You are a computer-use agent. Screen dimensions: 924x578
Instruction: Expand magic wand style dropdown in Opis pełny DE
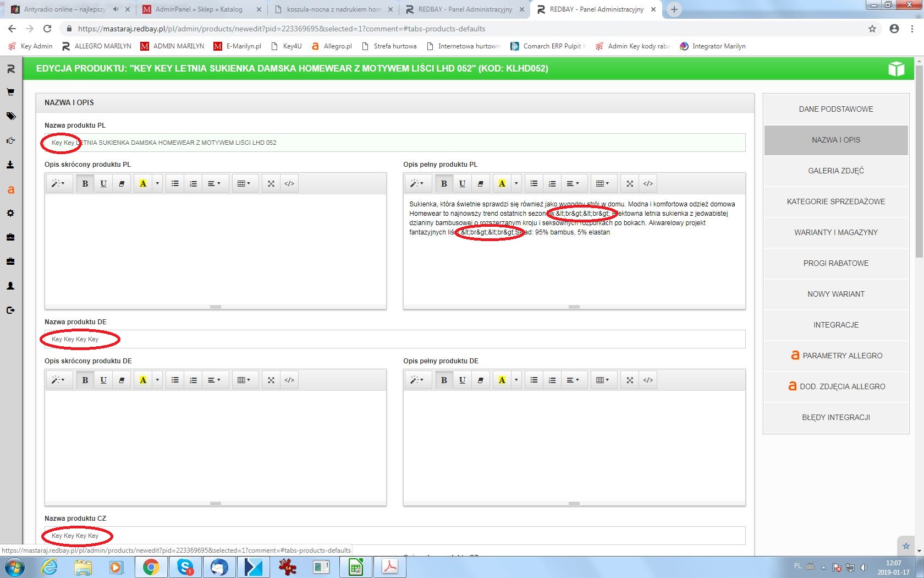pos(417,380)
